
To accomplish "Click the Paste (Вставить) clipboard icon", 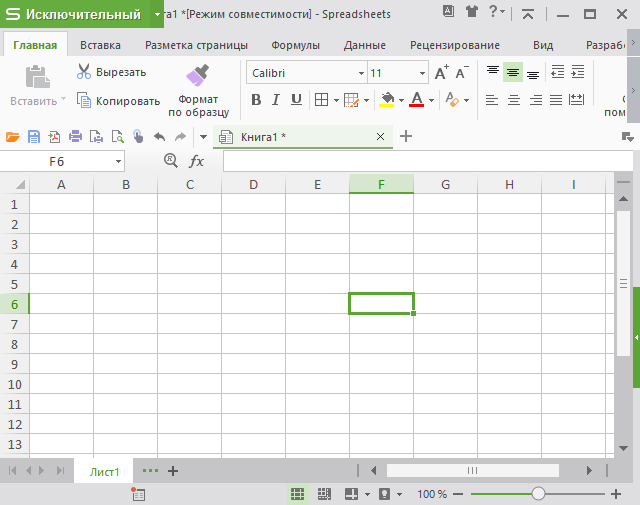I will 38,77.
